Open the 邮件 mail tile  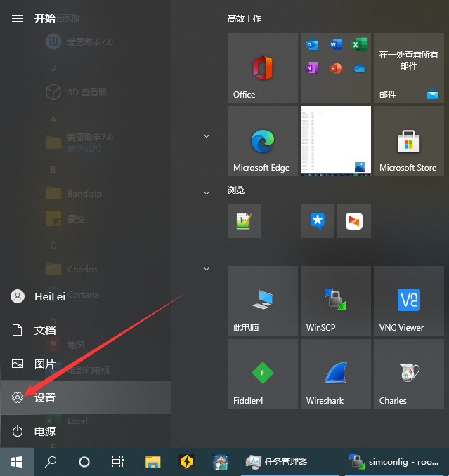[409, 68]
